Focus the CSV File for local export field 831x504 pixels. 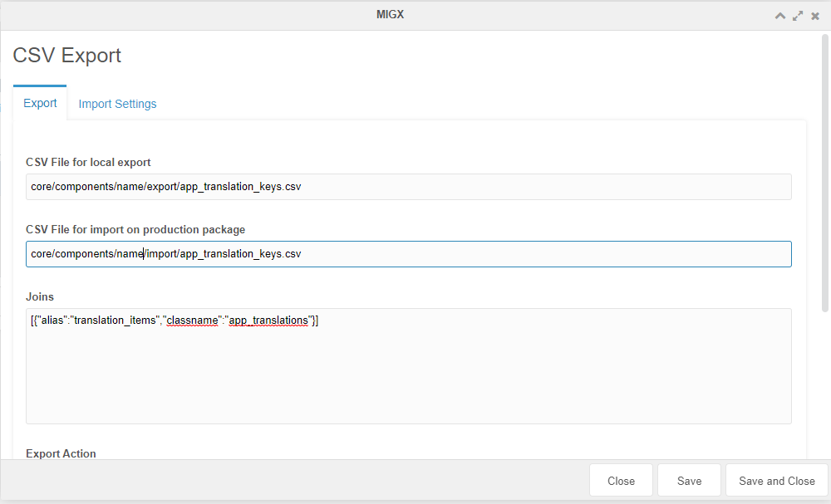coord(409,187)
